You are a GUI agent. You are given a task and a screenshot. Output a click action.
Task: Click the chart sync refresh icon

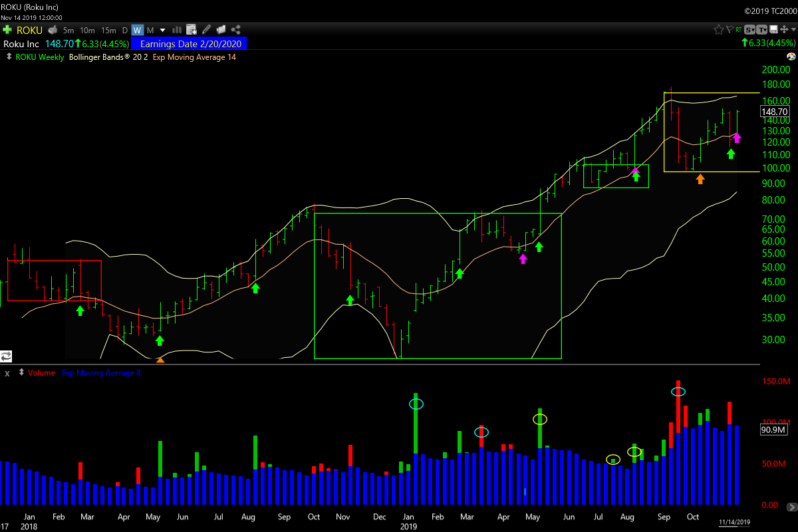pos(7,356)
